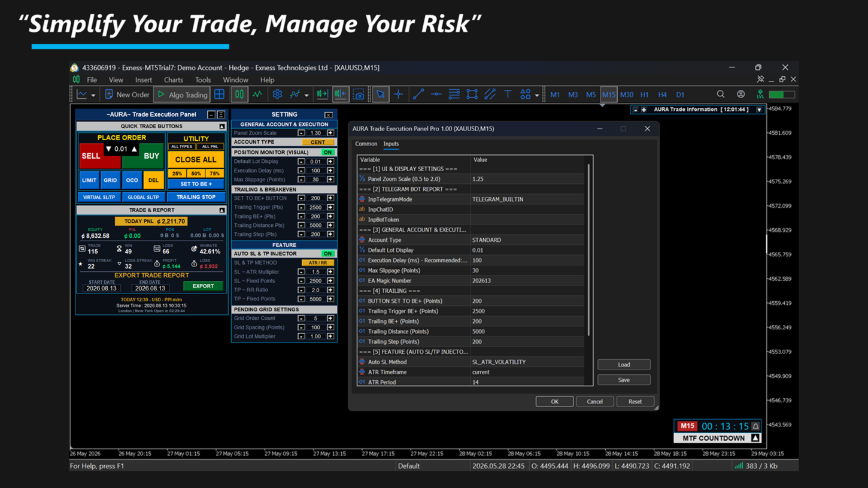
Task: Toggle GLOBAL SL/TP mode
Action: [x=144, y=197]
